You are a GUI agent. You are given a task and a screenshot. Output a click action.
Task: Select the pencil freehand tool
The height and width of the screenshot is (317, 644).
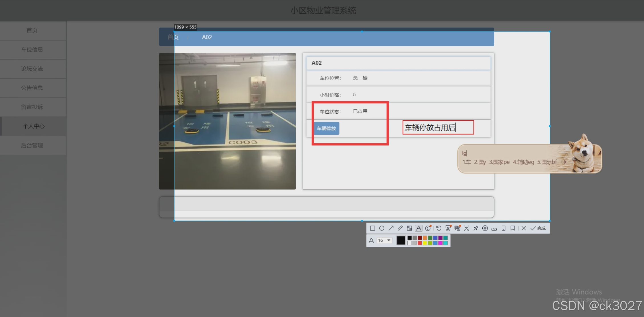coord(400,228)
